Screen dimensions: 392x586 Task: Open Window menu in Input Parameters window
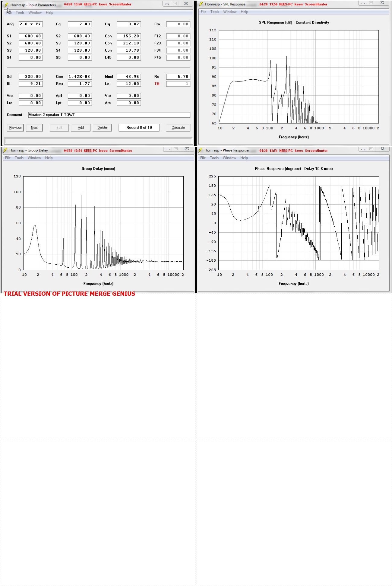point(35,13)
